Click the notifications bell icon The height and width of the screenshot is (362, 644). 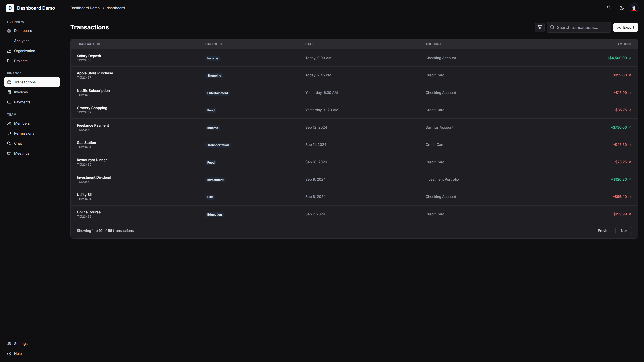608,8
